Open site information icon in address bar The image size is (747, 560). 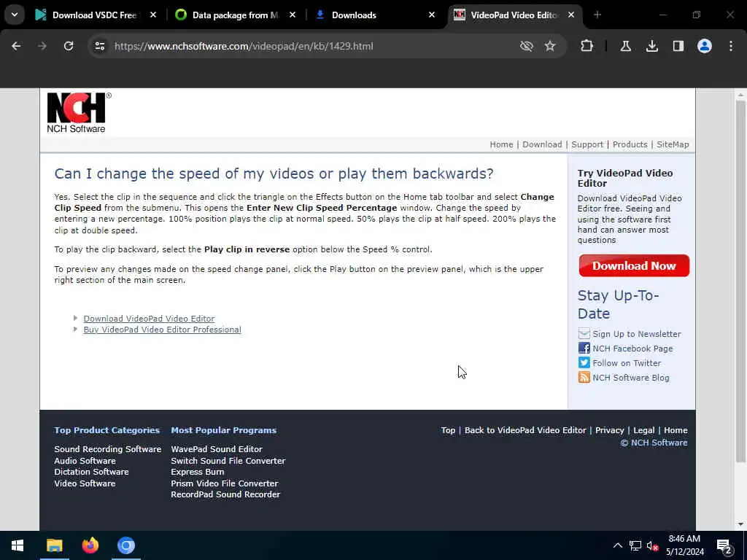[99, 46]
